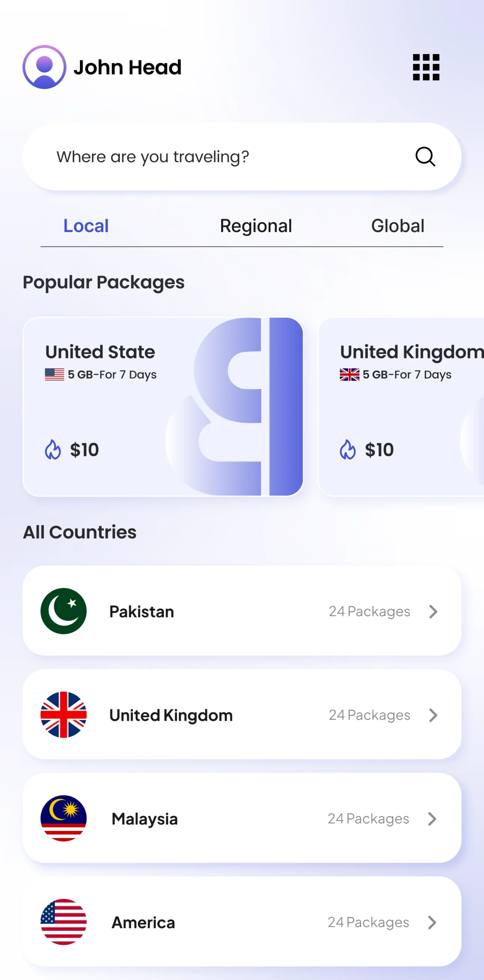
Task: Switch to the Global tab
Action: point(398,226)
